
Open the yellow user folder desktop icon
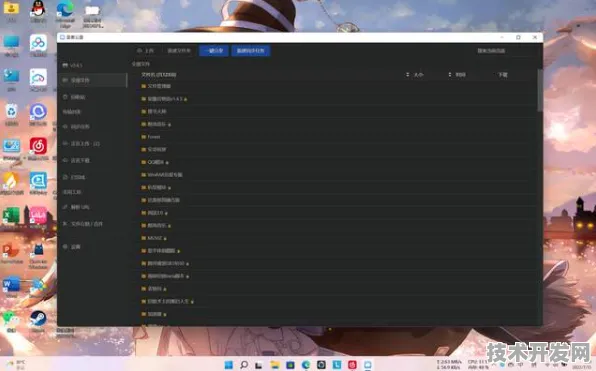click(x=11, y=11)
